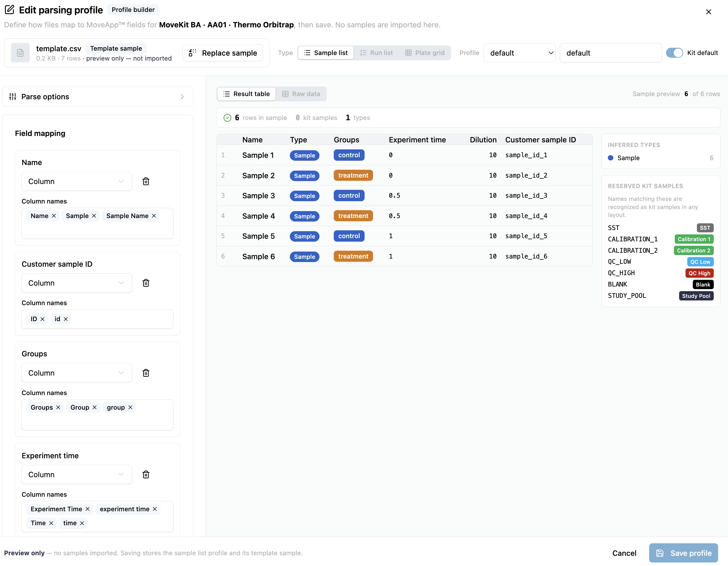This screenshot has height=566, width=728.
Task: Click the Save profile button
Action: pos(683,553)
